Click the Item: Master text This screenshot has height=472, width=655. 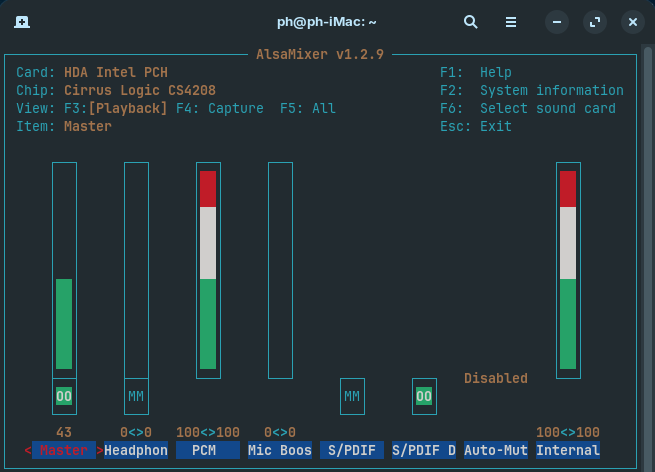(x=64, y=127)
